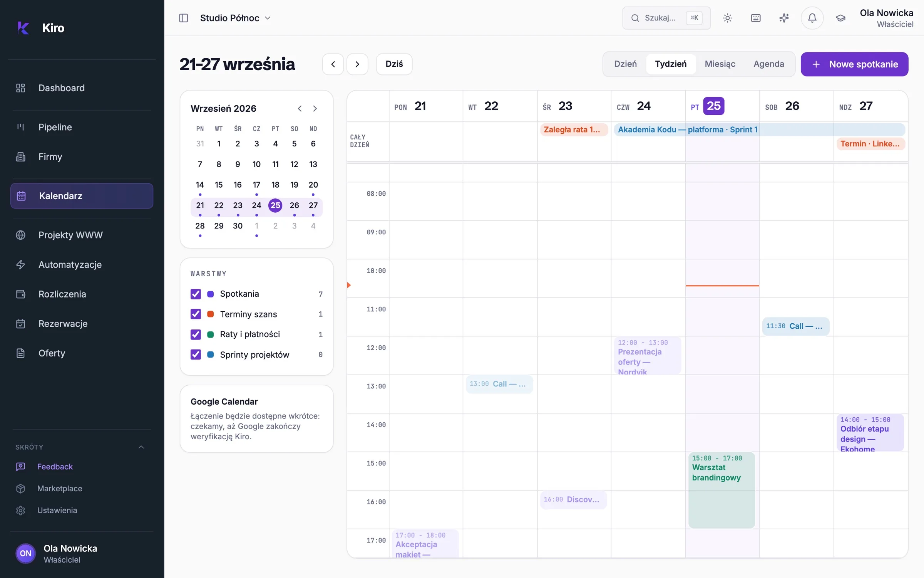Click the Nowe spotkanie button
The image size is (924, 578).
coord(854,64)
